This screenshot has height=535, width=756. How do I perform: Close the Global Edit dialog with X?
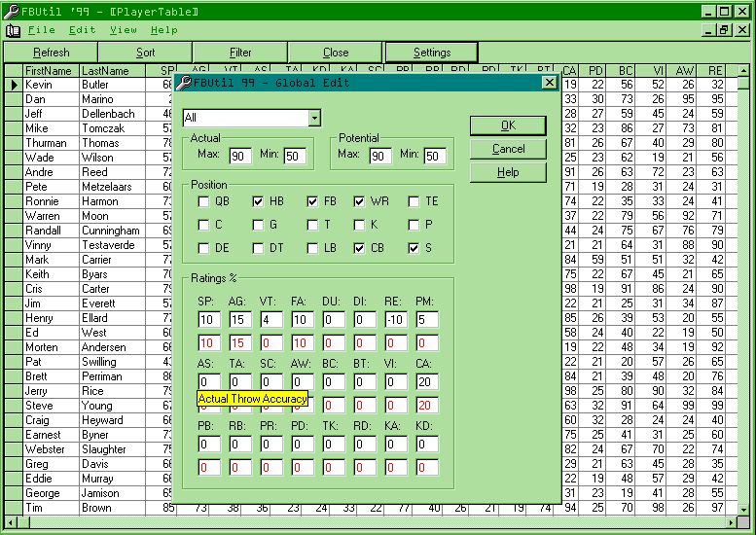[549, 83]
